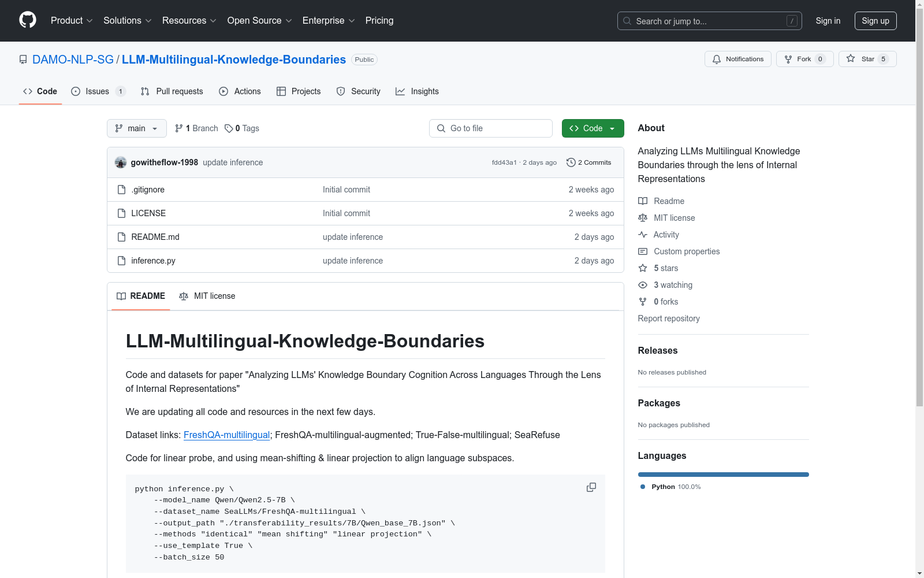The image size is (924, 578).
Task: Click the copy code icon in README
Action: [x=591, y=487]
